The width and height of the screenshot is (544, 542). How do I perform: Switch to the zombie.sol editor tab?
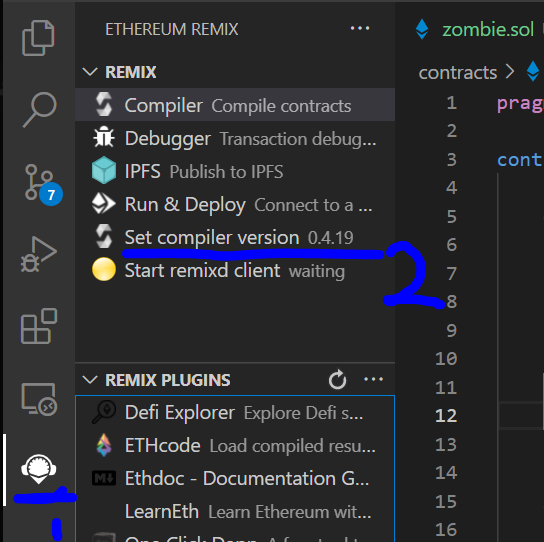[x=487, y=29]
